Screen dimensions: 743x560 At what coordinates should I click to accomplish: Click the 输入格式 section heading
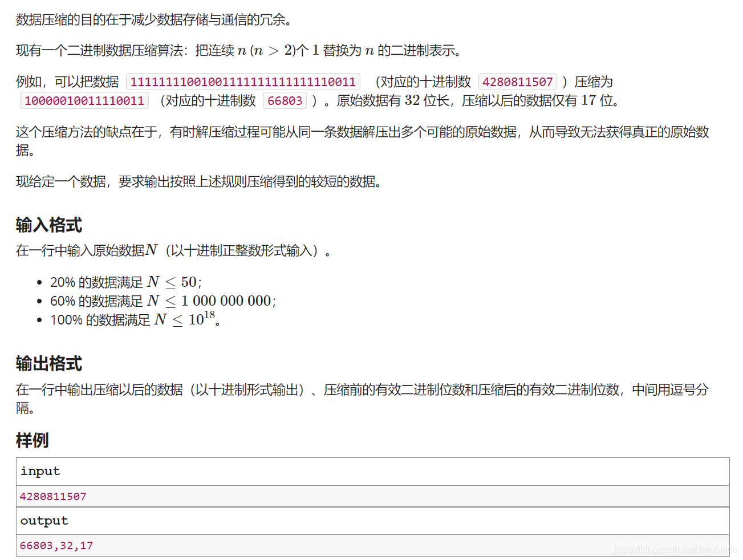48,225
